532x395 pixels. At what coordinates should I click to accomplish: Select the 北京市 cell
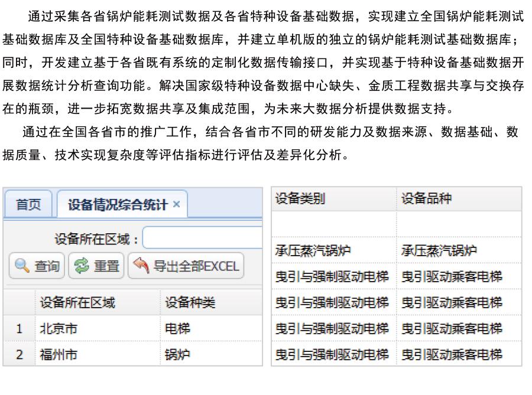tap(58, 329)
